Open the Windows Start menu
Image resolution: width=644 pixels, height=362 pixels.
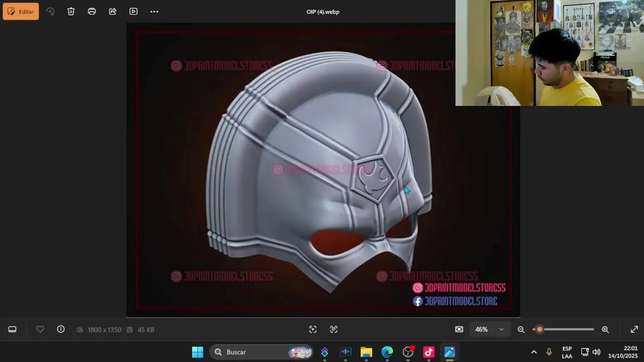[198, 352]
